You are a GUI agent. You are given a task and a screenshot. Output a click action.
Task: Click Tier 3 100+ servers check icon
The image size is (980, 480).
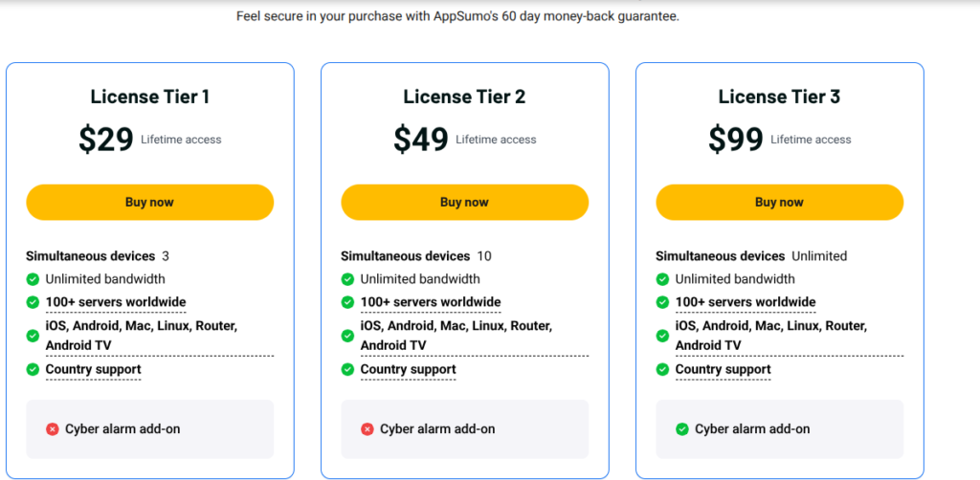pos(663,302)
